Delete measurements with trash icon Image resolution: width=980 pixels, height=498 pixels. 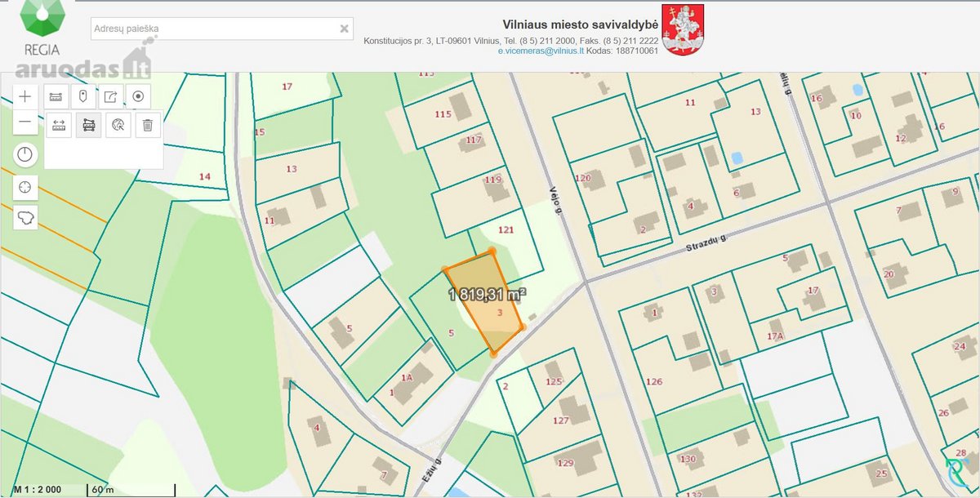[x=148, y=125]
